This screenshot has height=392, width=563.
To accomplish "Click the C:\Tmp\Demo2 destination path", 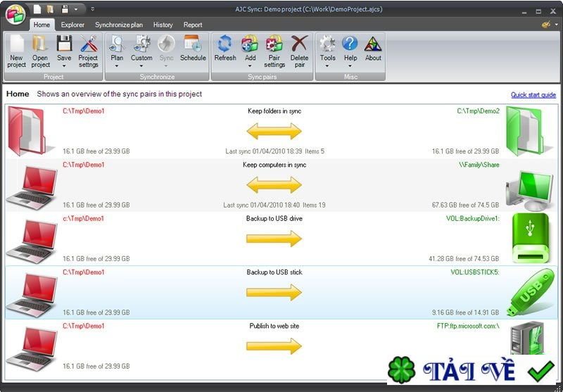I will (x=478, y=111).
